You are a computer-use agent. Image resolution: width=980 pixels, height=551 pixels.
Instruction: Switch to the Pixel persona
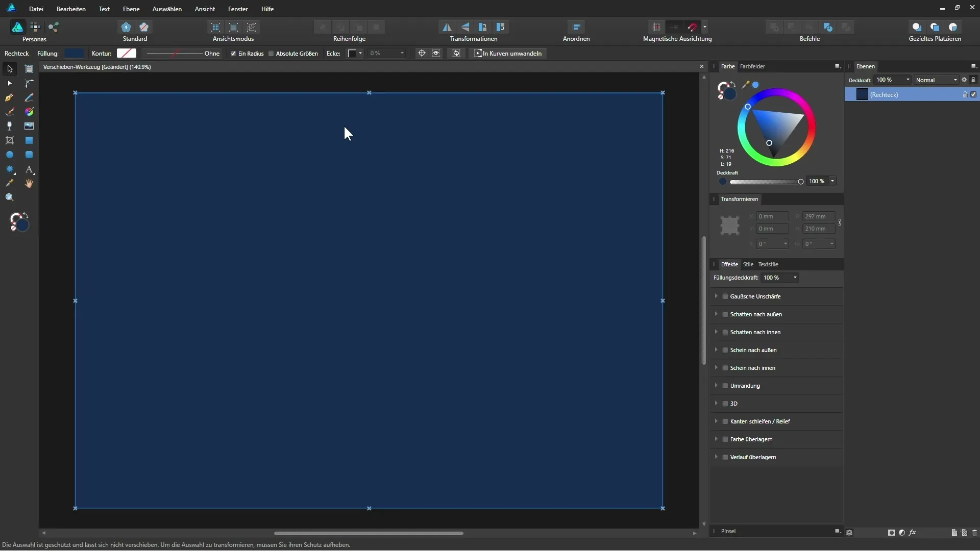(35, 27)
